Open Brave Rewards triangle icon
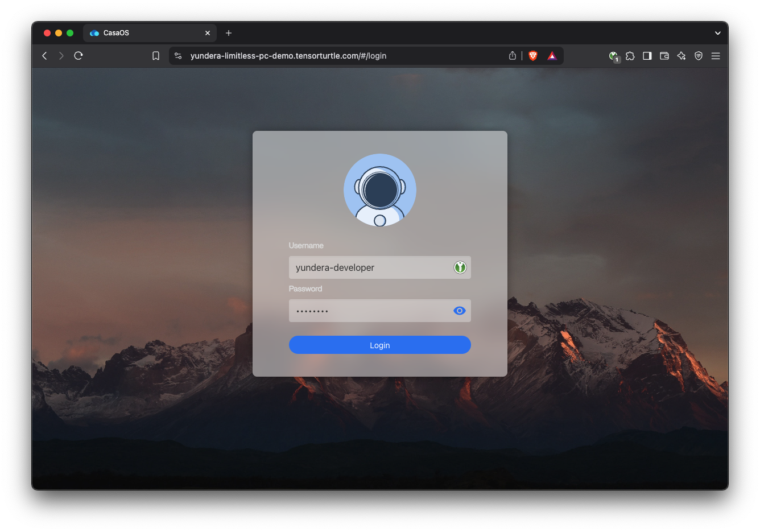760x532 pixels. coord(552,56)
